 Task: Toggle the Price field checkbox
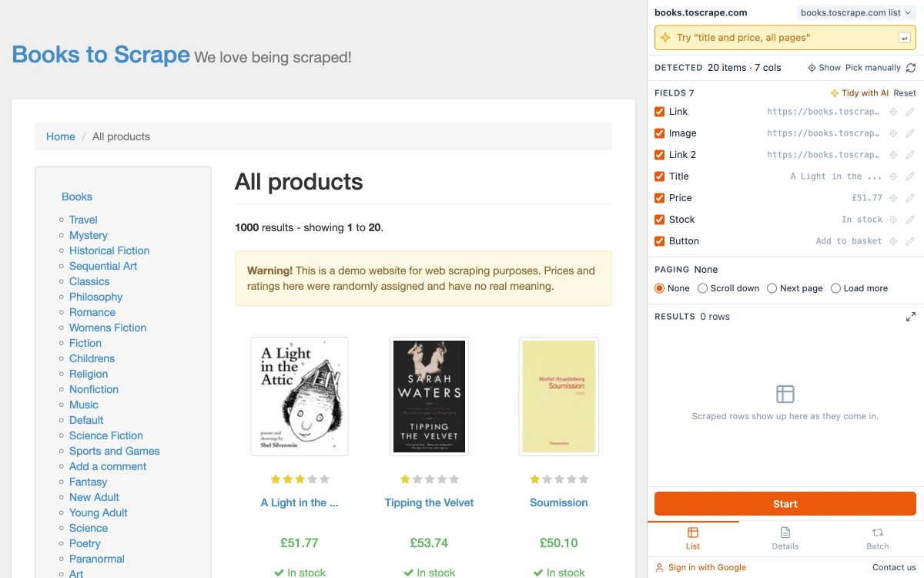click(x=660, y=198)
